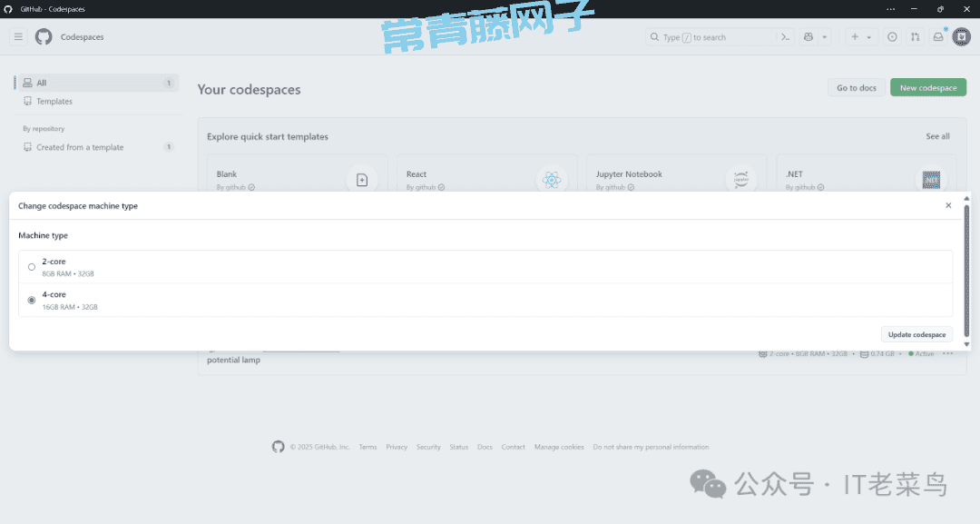Open the 'potential lamp' codespace options menu
Image resolution: width=980 pixels, height=524 pixels.
[947, 354]
